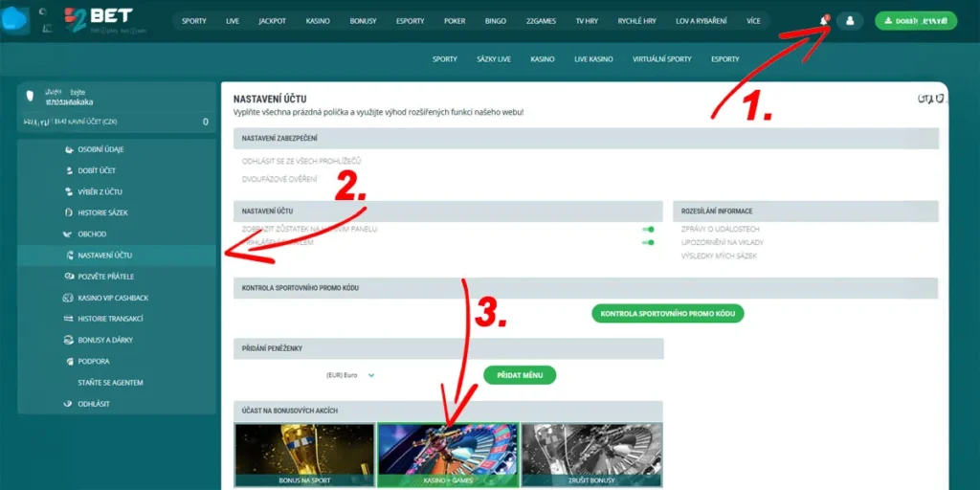Select Virtuální sporty in the secondary navigation
980x490 pixels.
coord(662,59)
